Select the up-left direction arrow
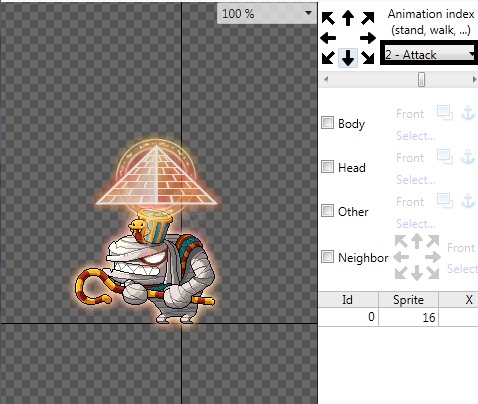This screenshot has height=404, width=478. click(328, 18)
